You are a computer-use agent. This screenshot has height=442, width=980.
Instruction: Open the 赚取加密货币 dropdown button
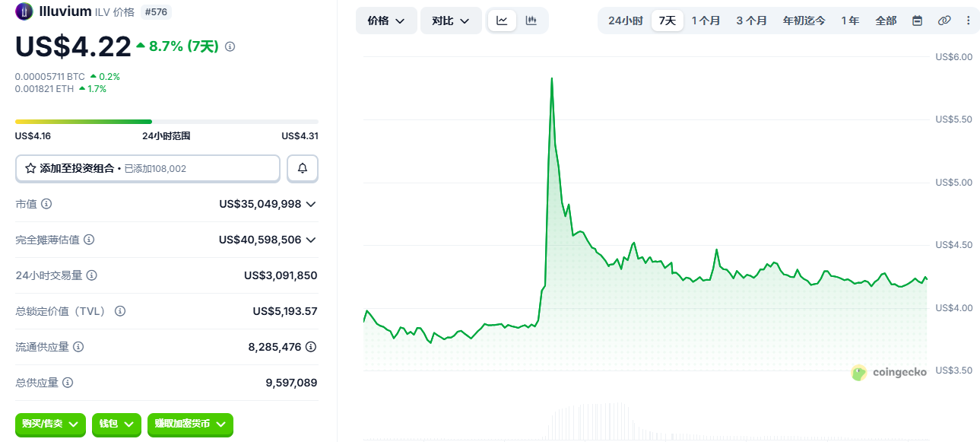[x=190, y=424]
